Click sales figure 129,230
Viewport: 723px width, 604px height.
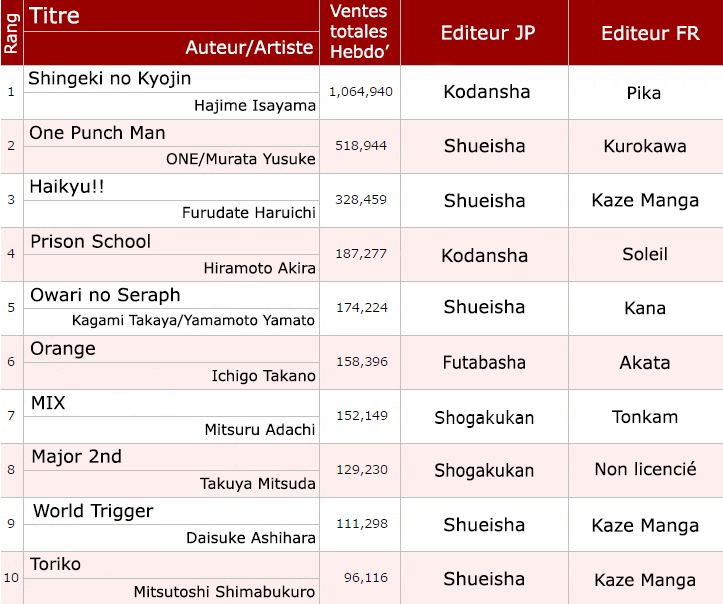[x=362, y=470]
